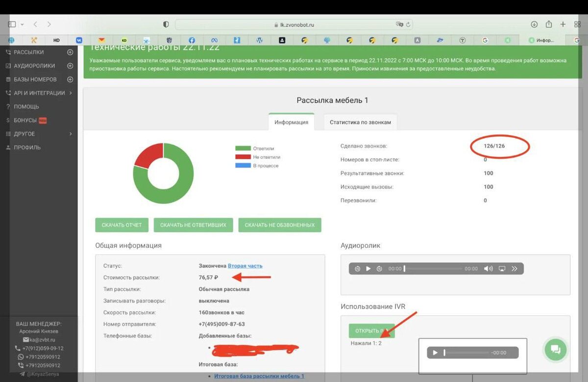Go back with the browser back arrow
This screenshot has height=382, width=588.
[x=36, y=24]
